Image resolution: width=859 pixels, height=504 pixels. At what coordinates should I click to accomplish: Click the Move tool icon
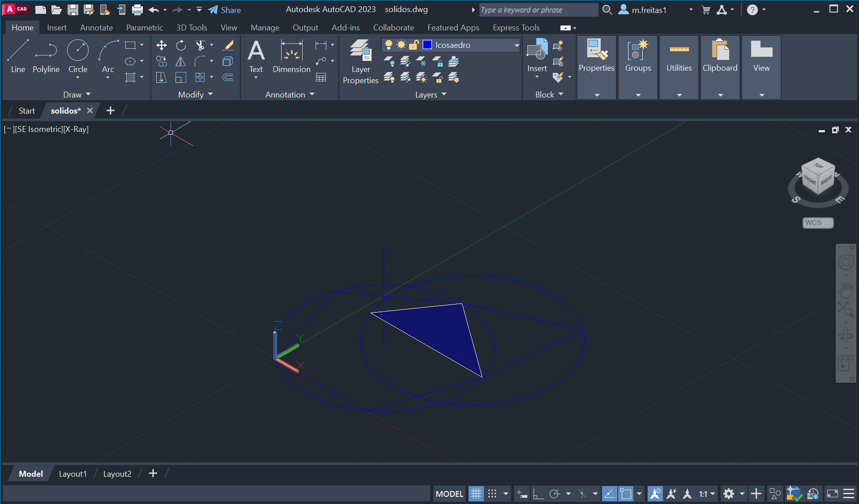click(161, 45)
